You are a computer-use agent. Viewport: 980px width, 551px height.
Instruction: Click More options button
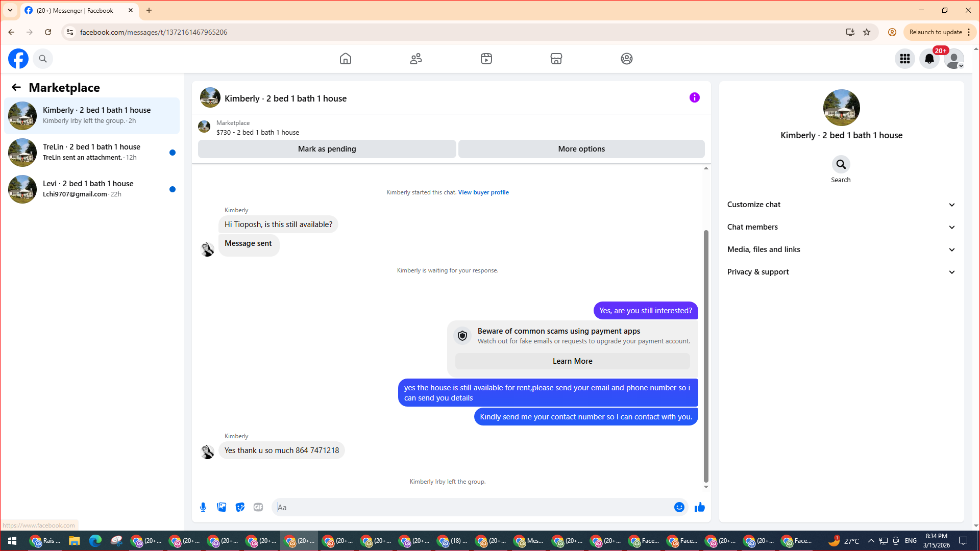point(581,149)
